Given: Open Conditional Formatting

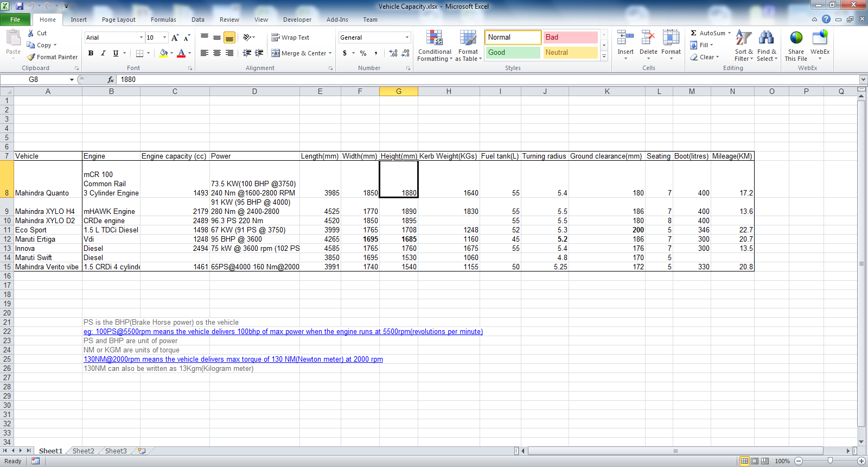Looking at the screenshot, I should [435, 46].
